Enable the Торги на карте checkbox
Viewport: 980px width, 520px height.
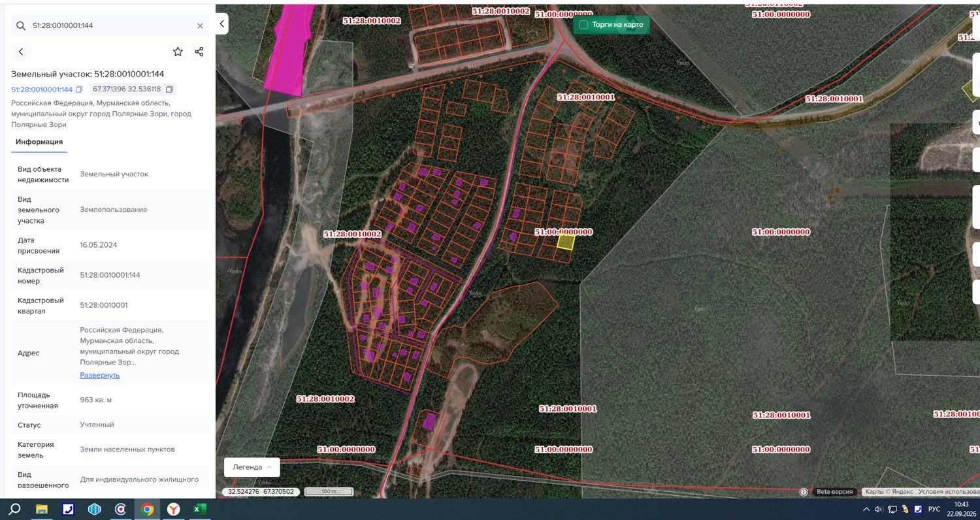pyautogui.click(x=584, y=25)
